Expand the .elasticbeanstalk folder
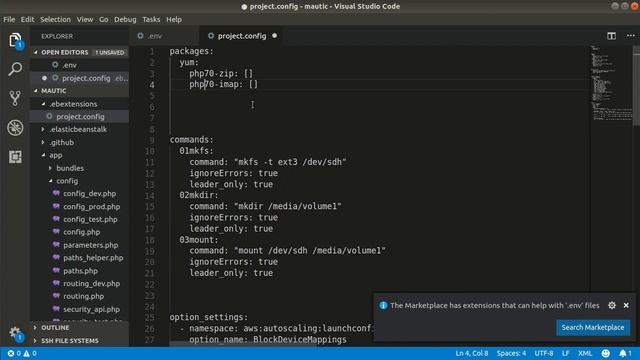Viewport: 640px width, 360px height. pyautogui.click(x=43, y=129)
